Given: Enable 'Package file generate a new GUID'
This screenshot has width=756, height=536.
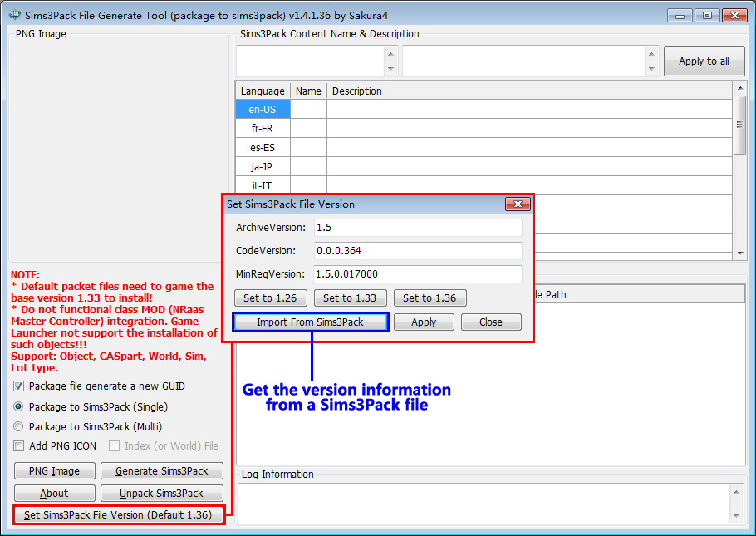Looking at the screenshot, I should [18, 386].
